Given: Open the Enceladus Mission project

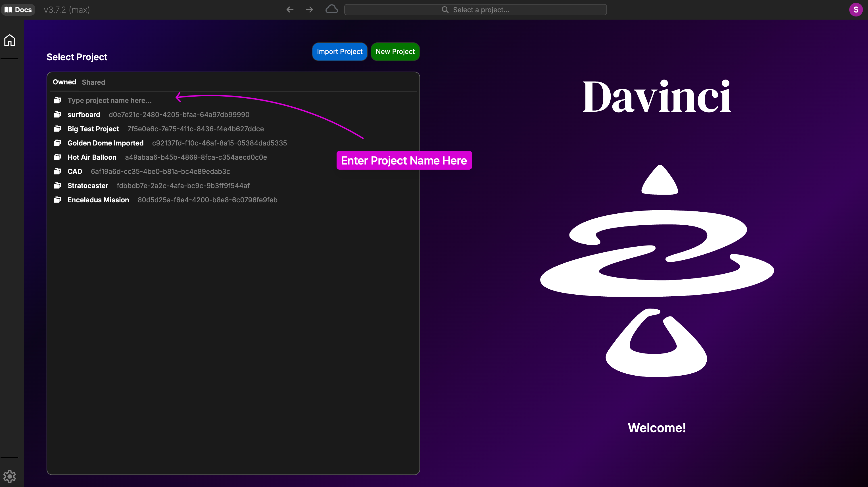Looking at the screenshot, I should point(98,200).
